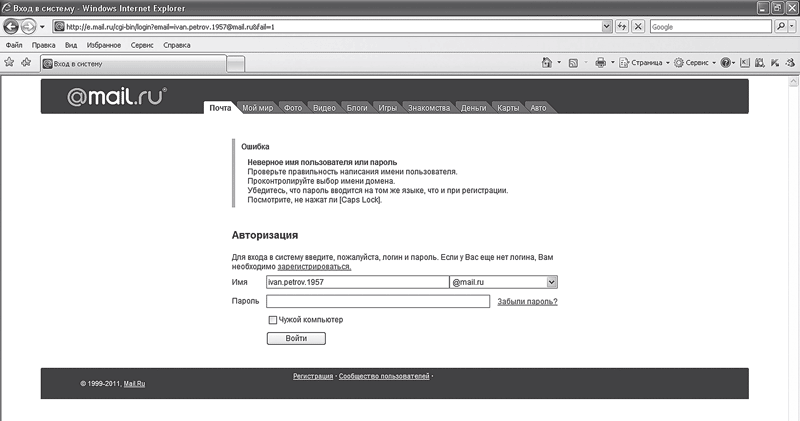This screenshot has width=800, height=421.
Task: Check the Чужой компьютер checkbox
Action: tap(272, 320)
